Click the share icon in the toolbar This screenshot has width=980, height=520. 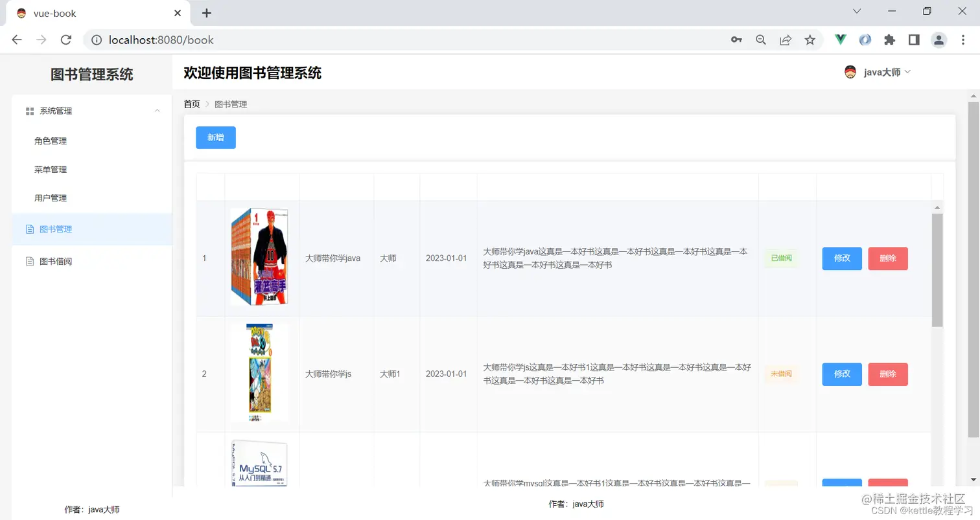point(786,40)
